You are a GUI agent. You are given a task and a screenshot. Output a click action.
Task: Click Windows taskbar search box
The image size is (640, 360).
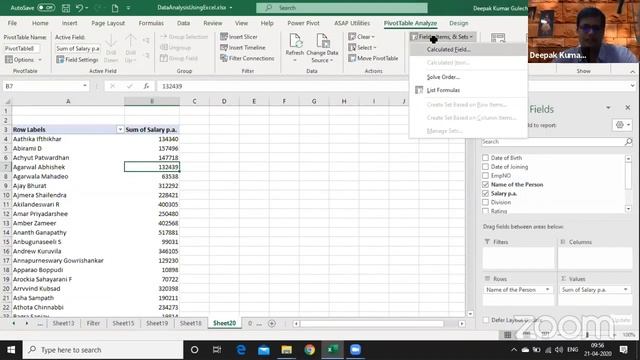103,350
